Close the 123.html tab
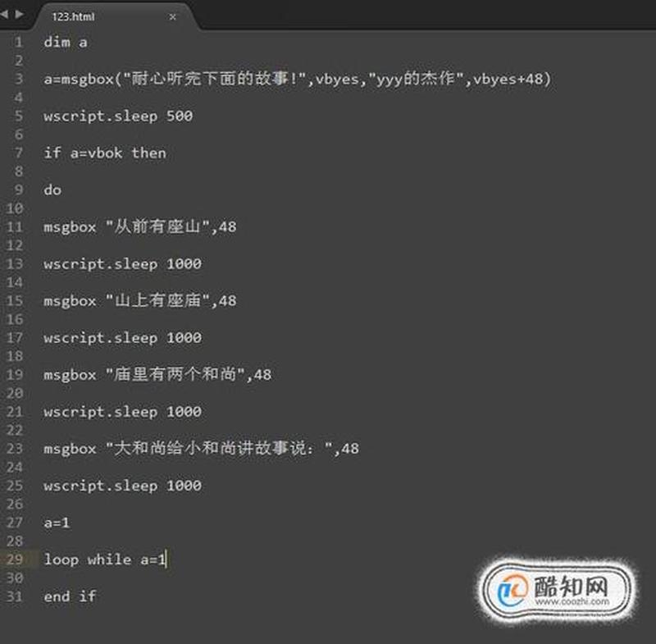The width and height of the screenshot is (656, 644). (172, 17)
